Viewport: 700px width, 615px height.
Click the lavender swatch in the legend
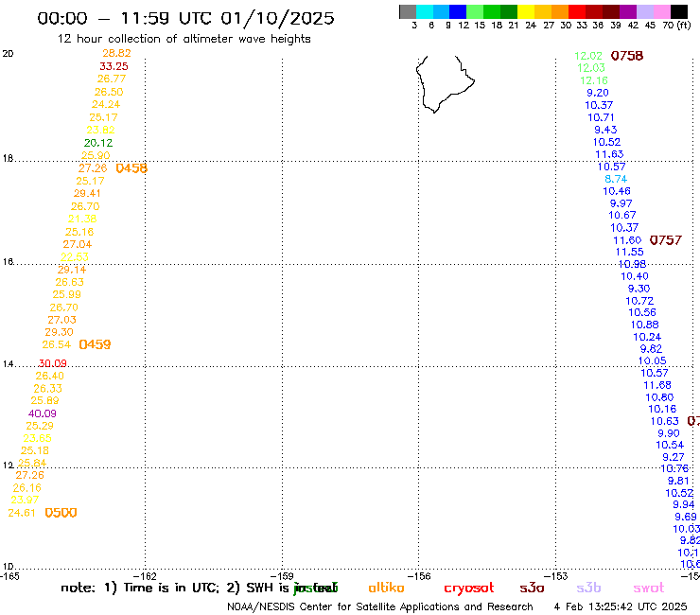[x=645, y=11]
